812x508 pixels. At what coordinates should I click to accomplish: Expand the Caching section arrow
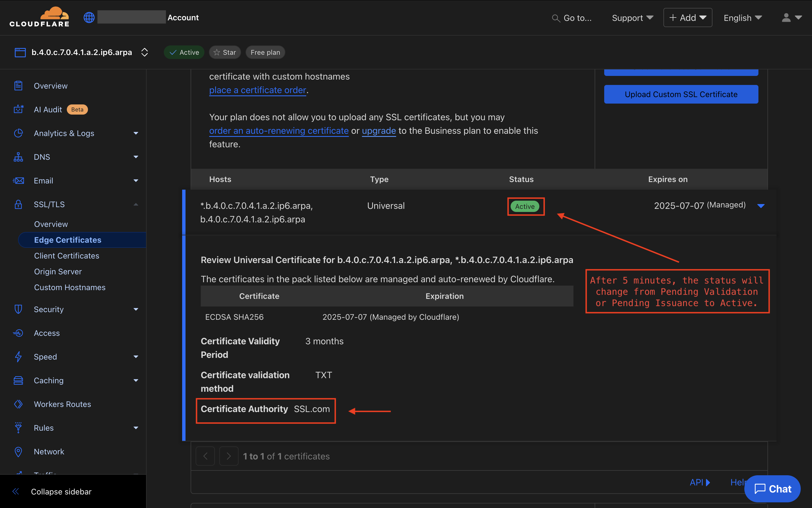point(136,381)
